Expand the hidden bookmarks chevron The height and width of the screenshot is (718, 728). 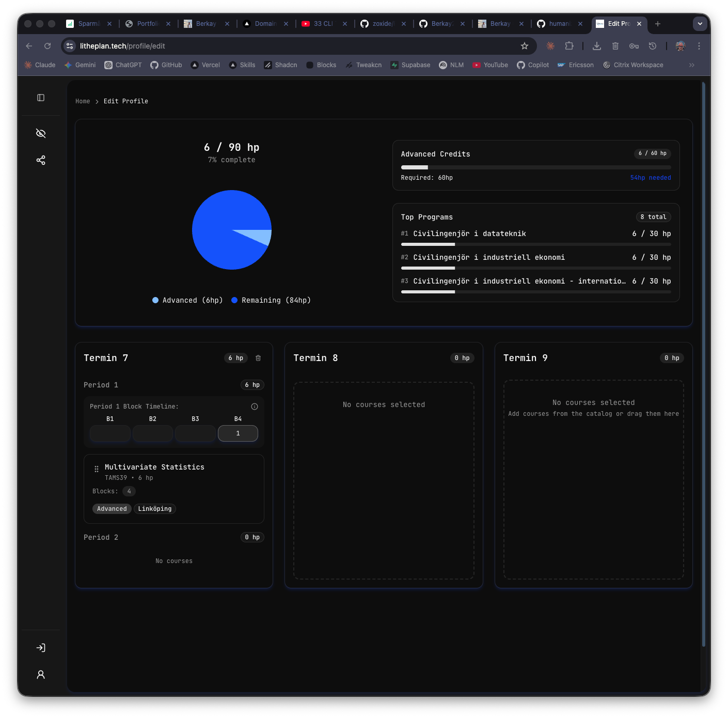691,65
